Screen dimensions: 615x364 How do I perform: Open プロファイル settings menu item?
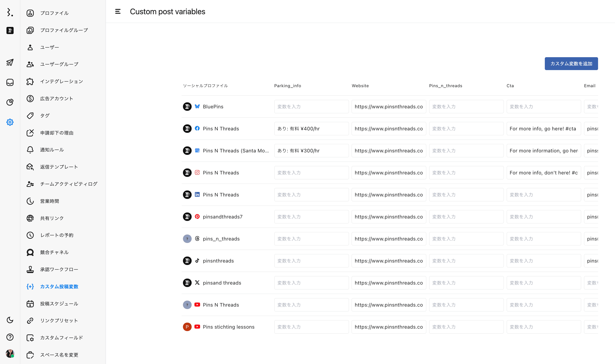pyautogui.click(x=54, y=13)
